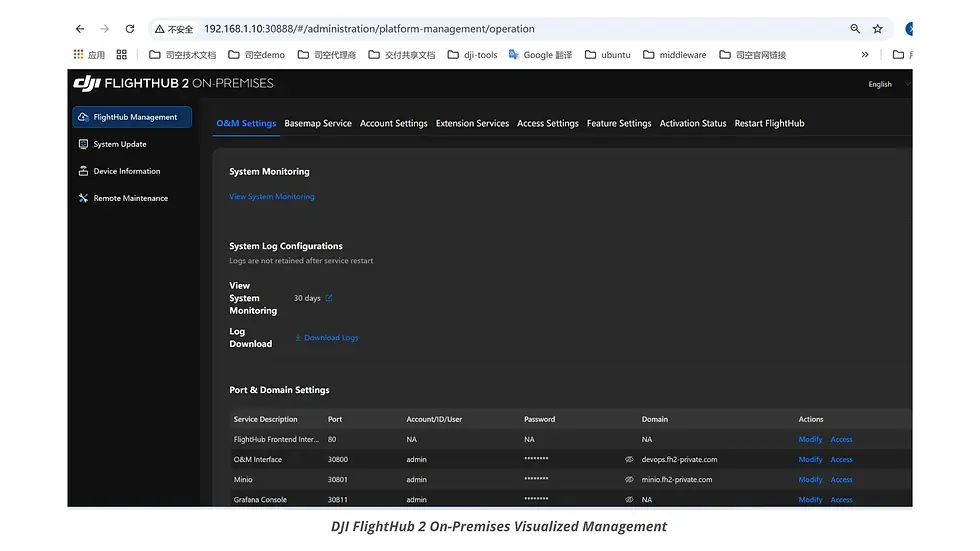Reload the page with the refresh icon
Image resolution: width=980 pixels, height=551 pixels.
click(130, 29)
